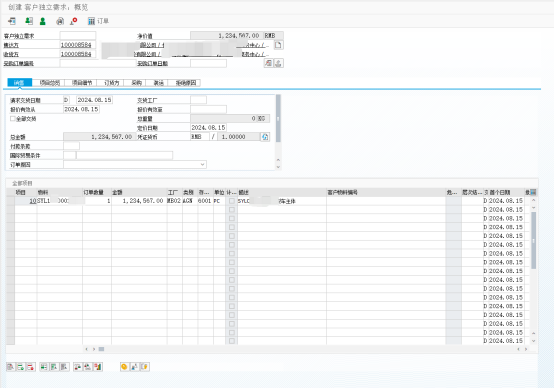The width and height of the screenshot is (554, 388).
Task: Click the document icon at right of sold-to row
Action: tap(278, 45)
